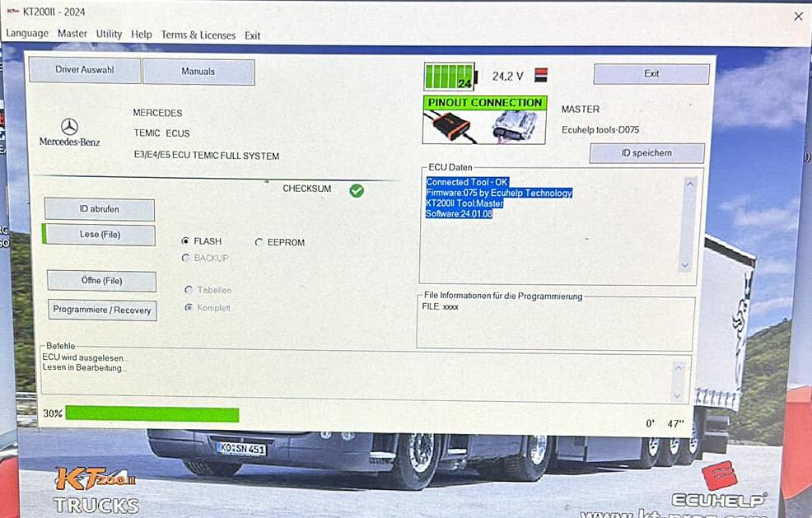Open Terms & Licenses menu
Viewport: 812px width, 518px height.
[x=198, y=35]
